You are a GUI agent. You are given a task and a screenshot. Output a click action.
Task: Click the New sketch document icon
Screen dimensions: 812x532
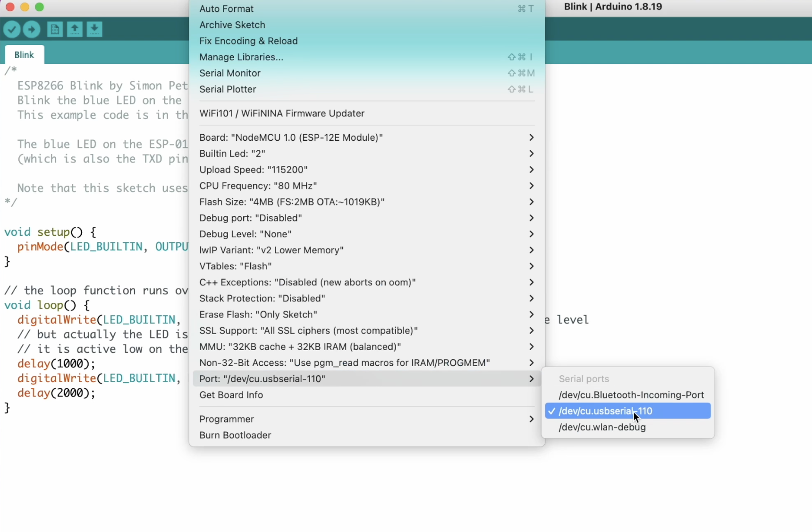[55, 29]
